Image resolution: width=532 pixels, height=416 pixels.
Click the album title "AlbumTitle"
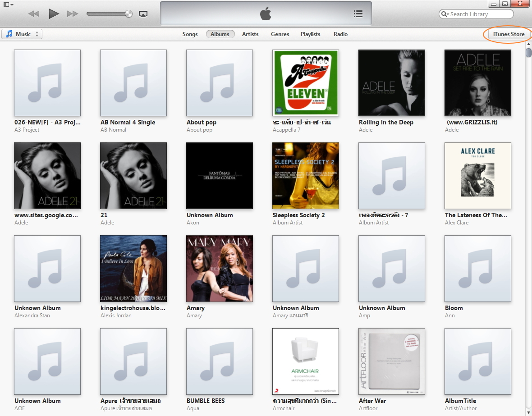click(x=460, y=401)
